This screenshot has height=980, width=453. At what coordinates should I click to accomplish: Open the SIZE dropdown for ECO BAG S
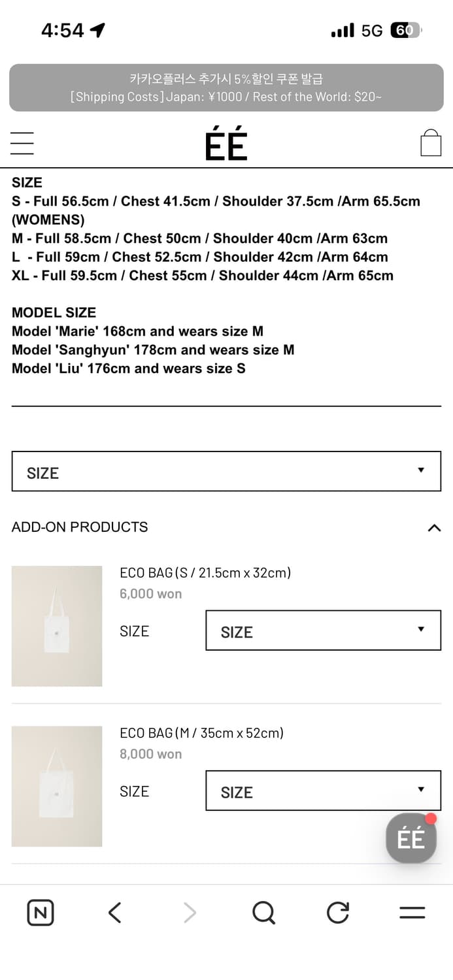click(x=323, y=630)
